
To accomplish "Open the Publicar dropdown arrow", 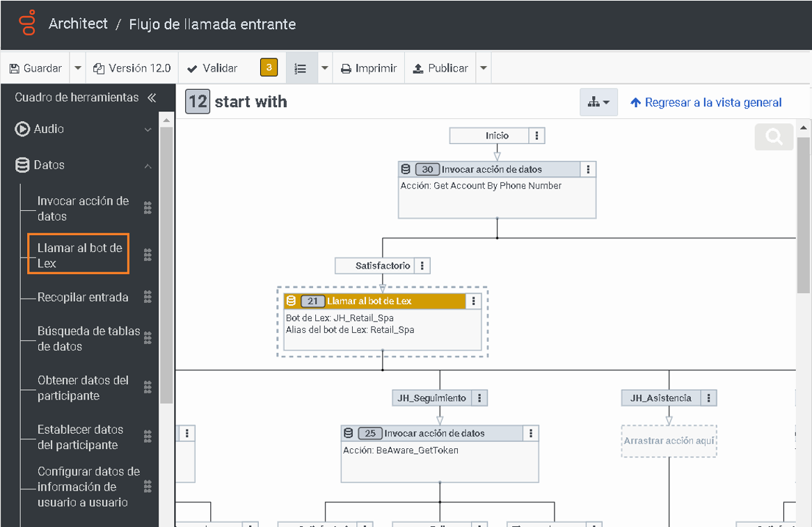I will pos(484,68).
